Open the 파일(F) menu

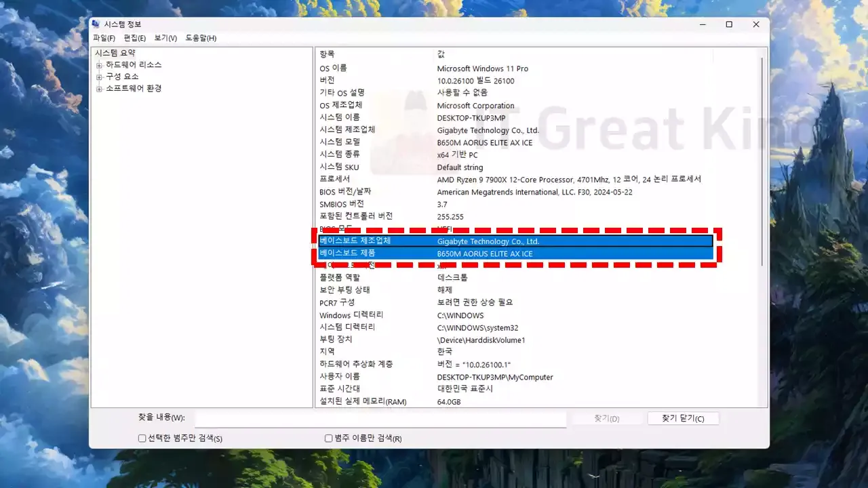104,38
